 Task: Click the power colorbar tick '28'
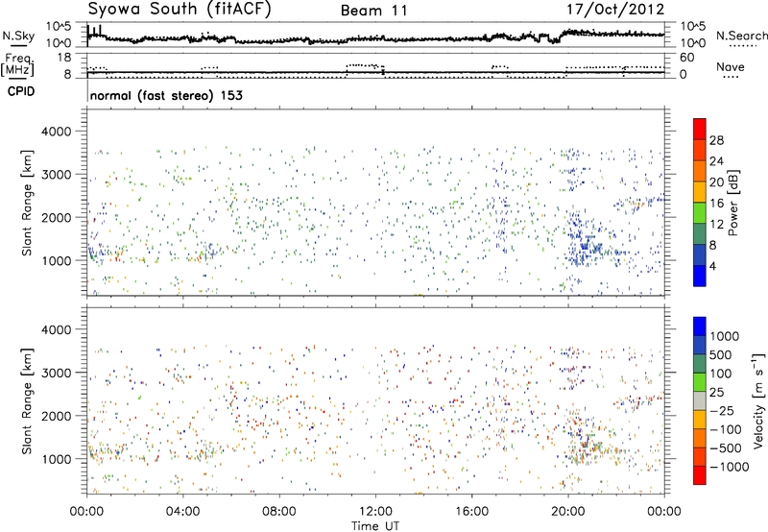716,140
